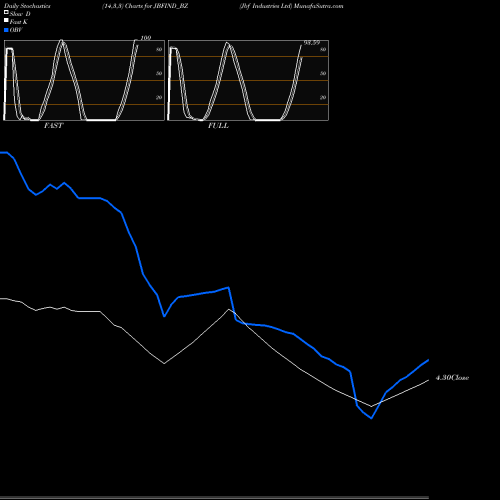Click the '20' level label in FULL chart
Screen dimensions: 500x500
(323, 97)
